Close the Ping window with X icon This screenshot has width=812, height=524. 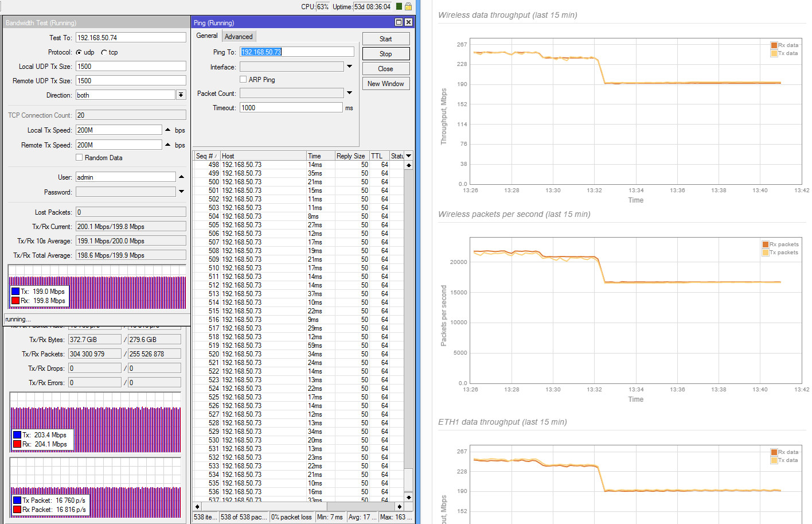[408, 22]
